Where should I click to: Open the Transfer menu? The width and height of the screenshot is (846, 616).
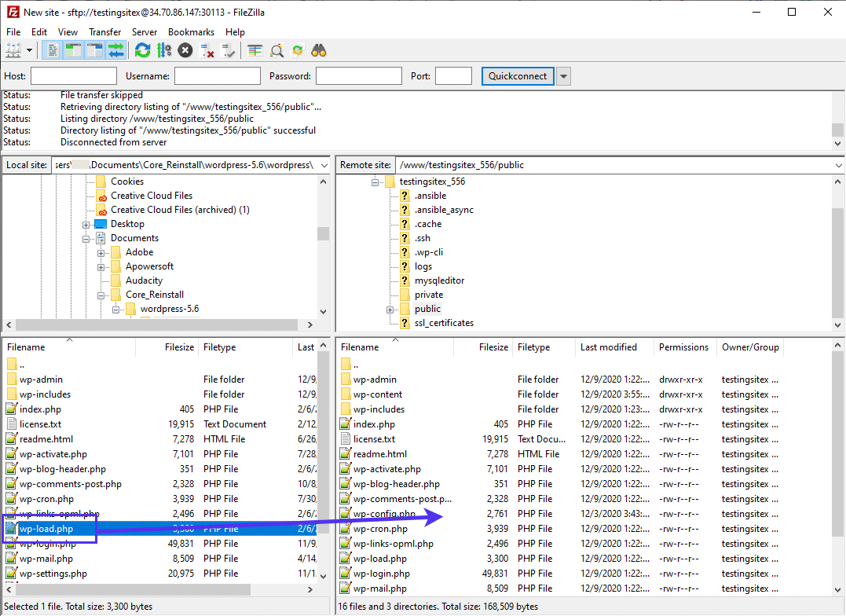click(x=104, y=32)
